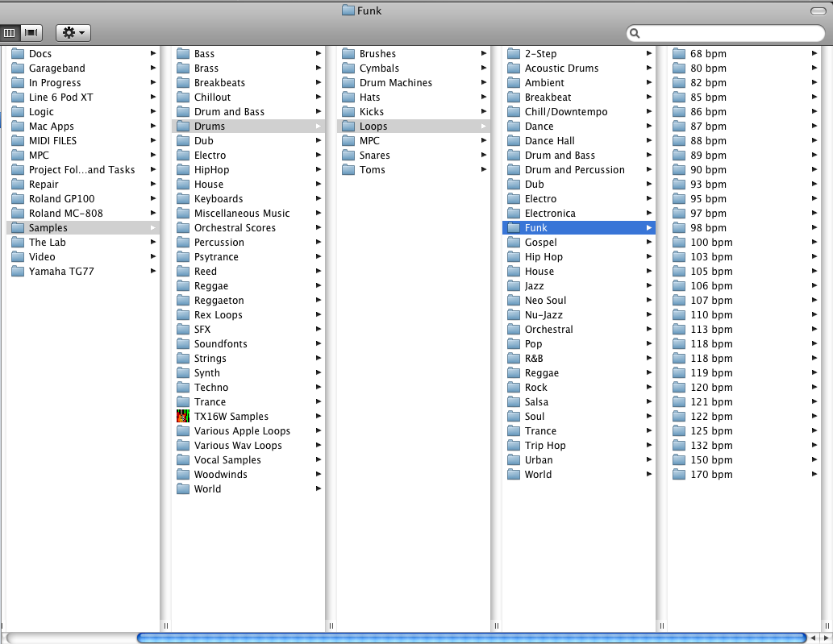Click the 120 bpm folder icon
The height and width of the screenshot is (644, 833).
point(679,388)
